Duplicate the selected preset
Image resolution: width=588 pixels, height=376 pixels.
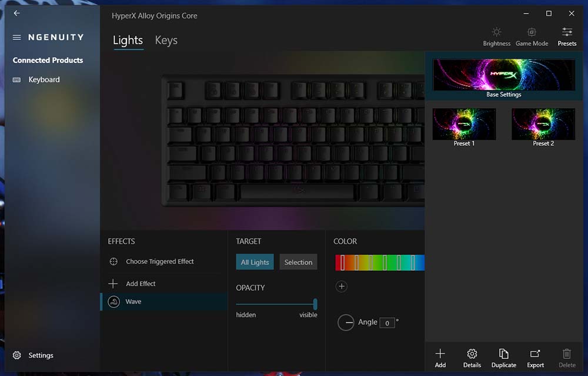504,358
